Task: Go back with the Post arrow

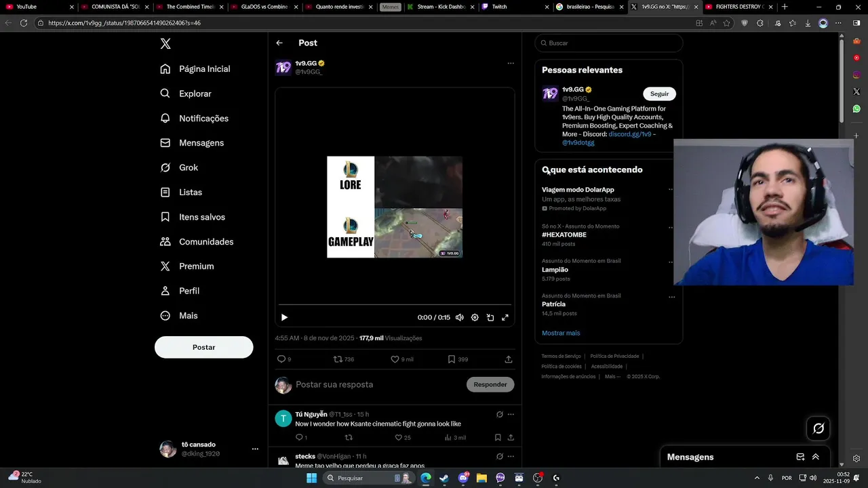Action: click(279, 43)
